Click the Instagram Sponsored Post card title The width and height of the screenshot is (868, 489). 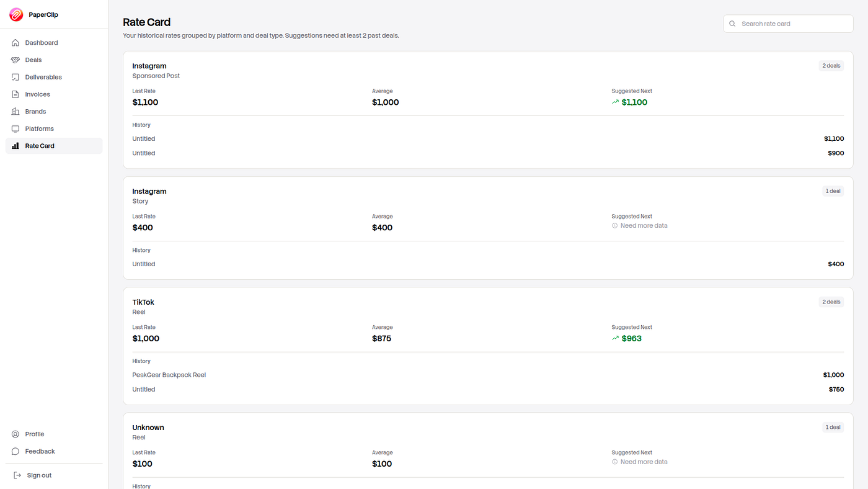[149, 66]
